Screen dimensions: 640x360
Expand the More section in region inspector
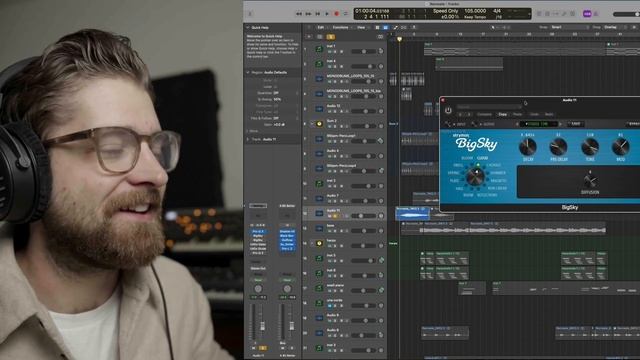(248, 131)
